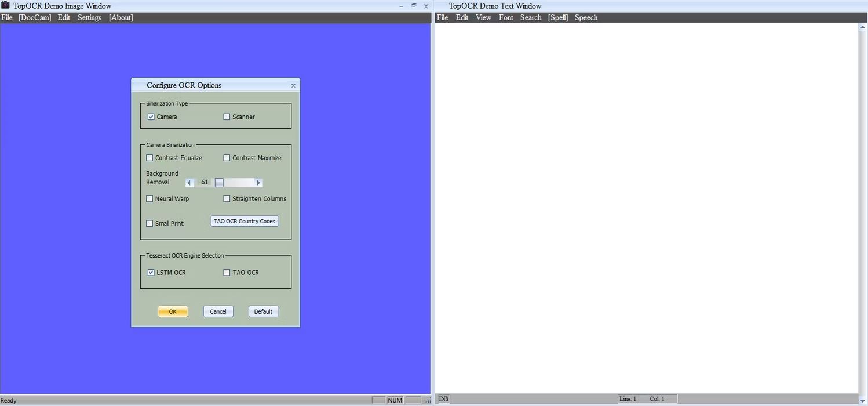Click the Background Removal value 61
The width and height of the screenshot is (868, 406).
(205, 183)
